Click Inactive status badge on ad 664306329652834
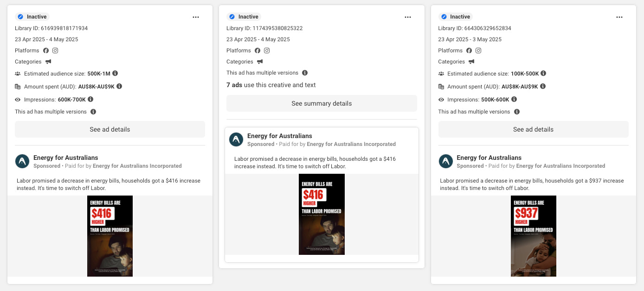The image size is (644, 291). pos(455,17)
